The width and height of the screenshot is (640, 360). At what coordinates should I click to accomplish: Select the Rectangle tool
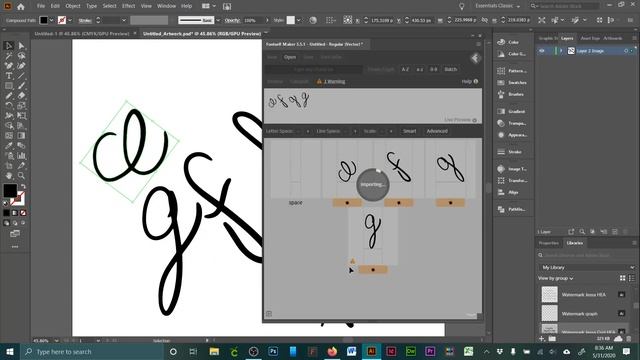[9, 86]
